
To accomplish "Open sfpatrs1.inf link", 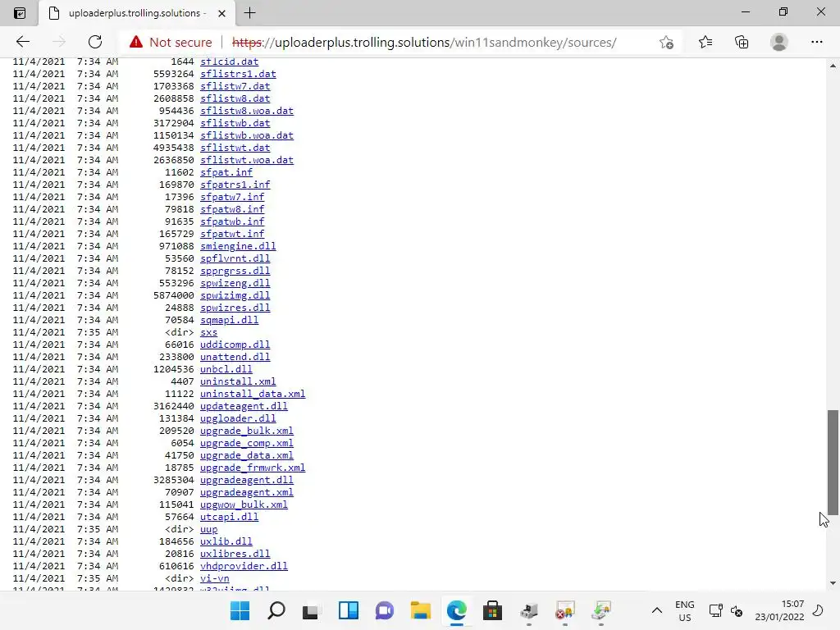I will pyautogui.click(x=235, y=185).
